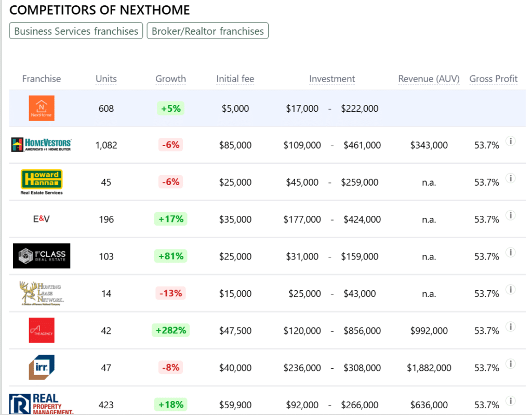Click the $222,000 investment maximum

(360, 109)
